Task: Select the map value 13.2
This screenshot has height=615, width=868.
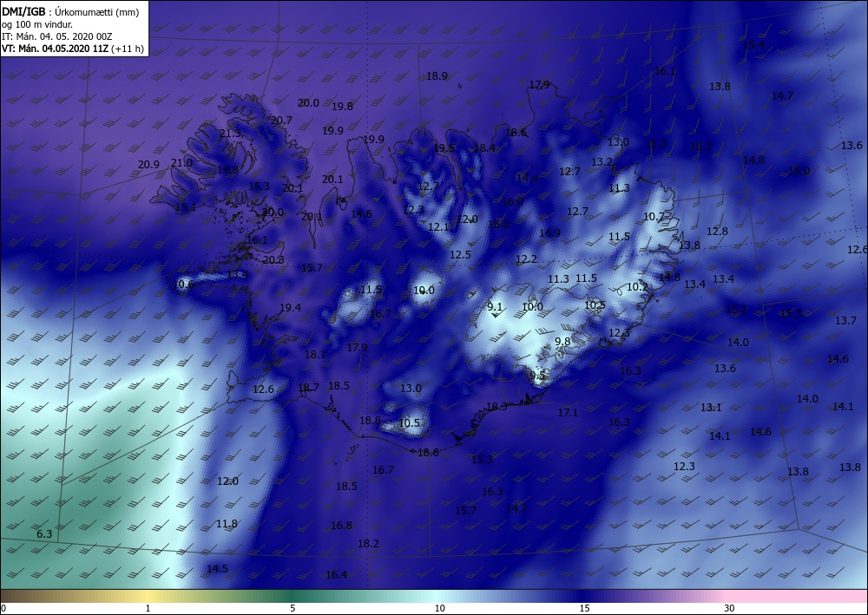Action: [x=602, y=162]
